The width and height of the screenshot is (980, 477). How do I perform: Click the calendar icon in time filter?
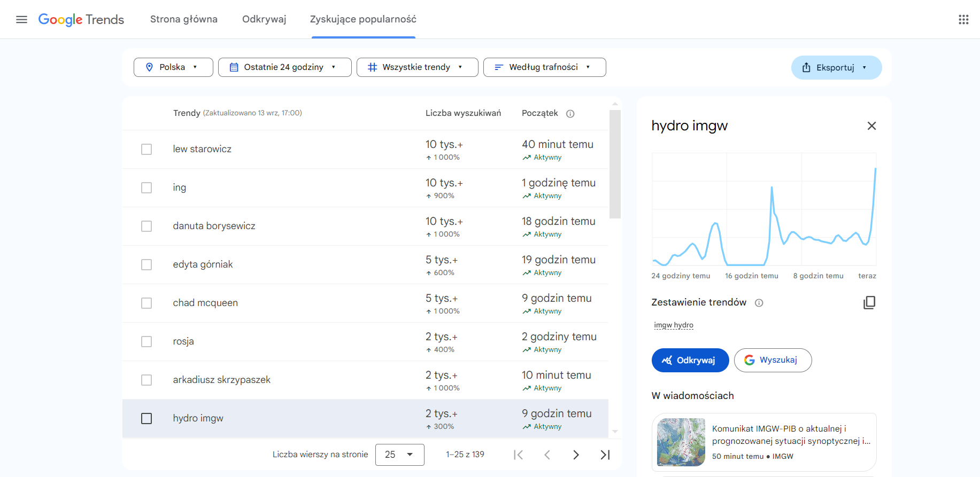click(x=234, y=67)
